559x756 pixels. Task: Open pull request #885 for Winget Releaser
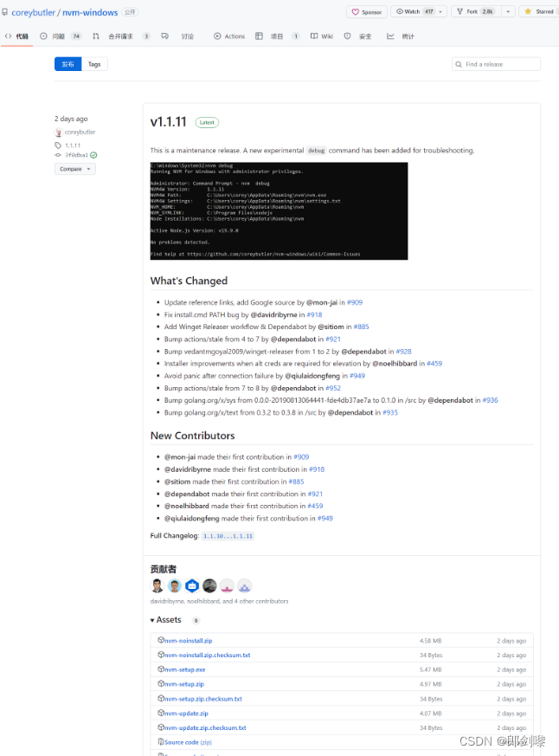tap(361, 326)
